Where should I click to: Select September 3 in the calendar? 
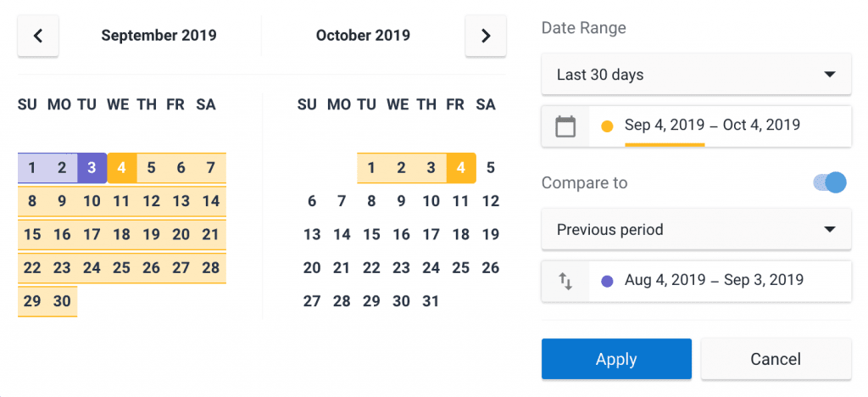click(x=92, y=168)
